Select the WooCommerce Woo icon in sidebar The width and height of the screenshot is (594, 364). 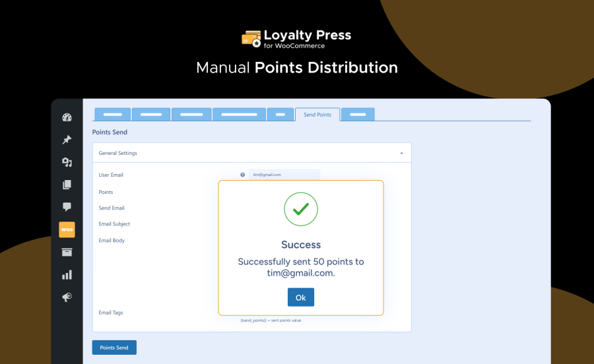click(x=67, y=229)
